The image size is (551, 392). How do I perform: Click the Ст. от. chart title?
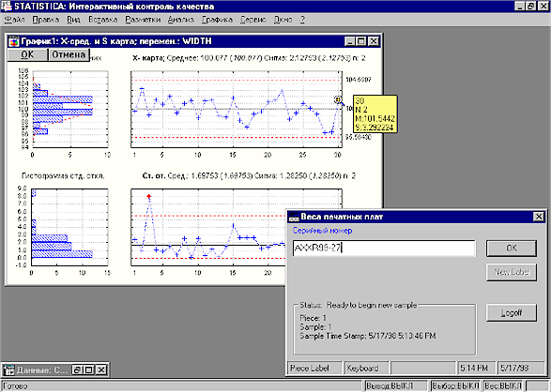click(x=249, y=175)
